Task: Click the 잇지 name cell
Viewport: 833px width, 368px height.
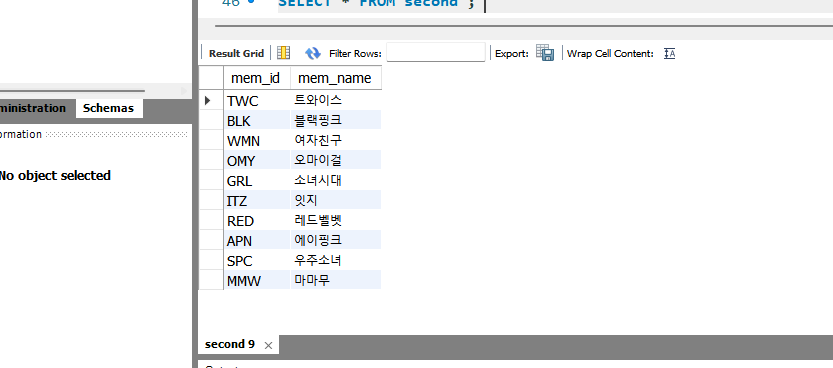Action: 336,201
